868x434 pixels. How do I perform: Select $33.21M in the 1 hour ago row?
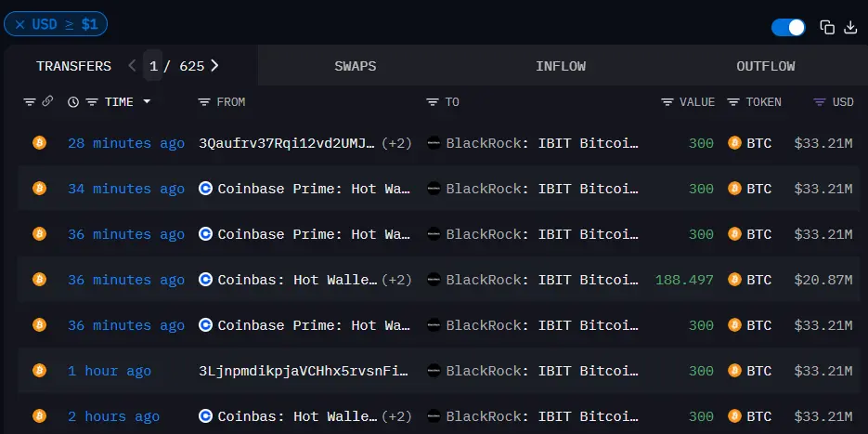823,371
